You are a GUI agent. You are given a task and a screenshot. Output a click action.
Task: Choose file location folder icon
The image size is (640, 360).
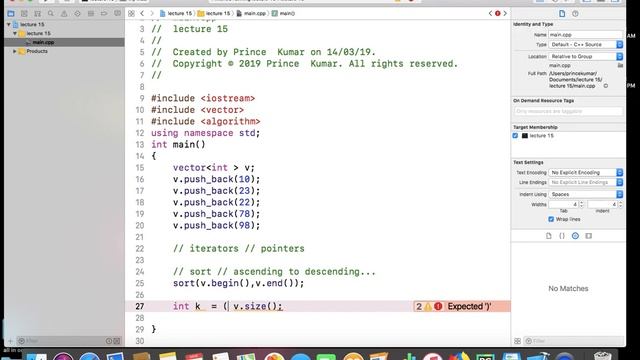(620, 65)
